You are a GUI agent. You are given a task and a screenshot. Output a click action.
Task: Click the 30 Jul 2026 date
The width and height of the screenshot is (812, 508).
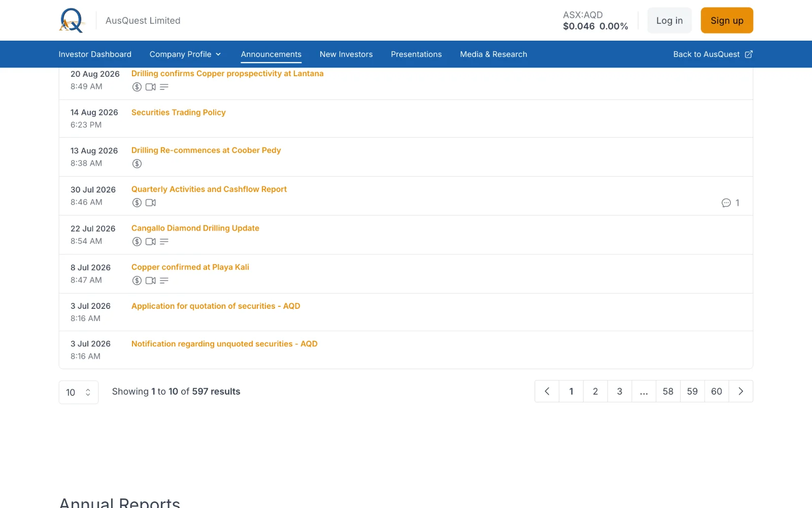pos(93,189)
